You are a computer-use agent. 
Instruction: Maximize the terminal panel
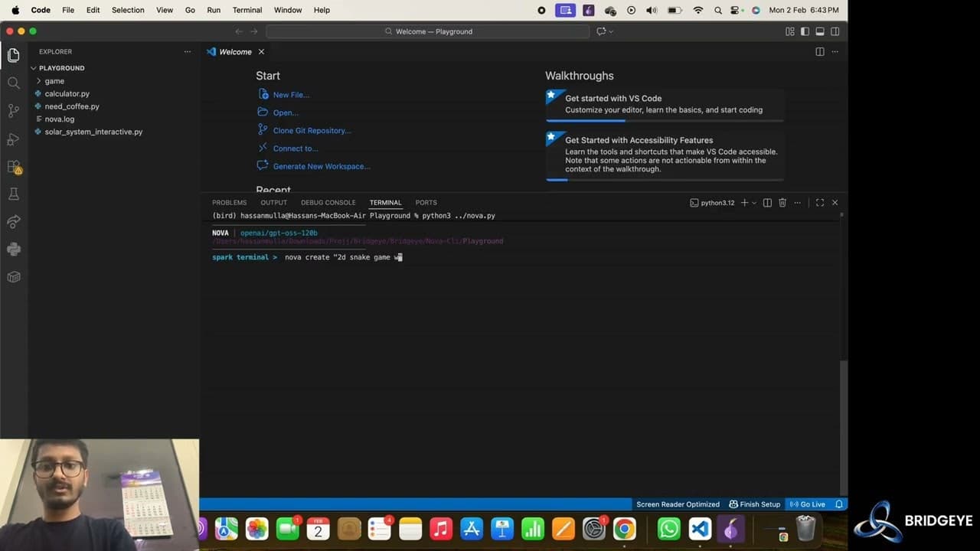click(819, 202)
